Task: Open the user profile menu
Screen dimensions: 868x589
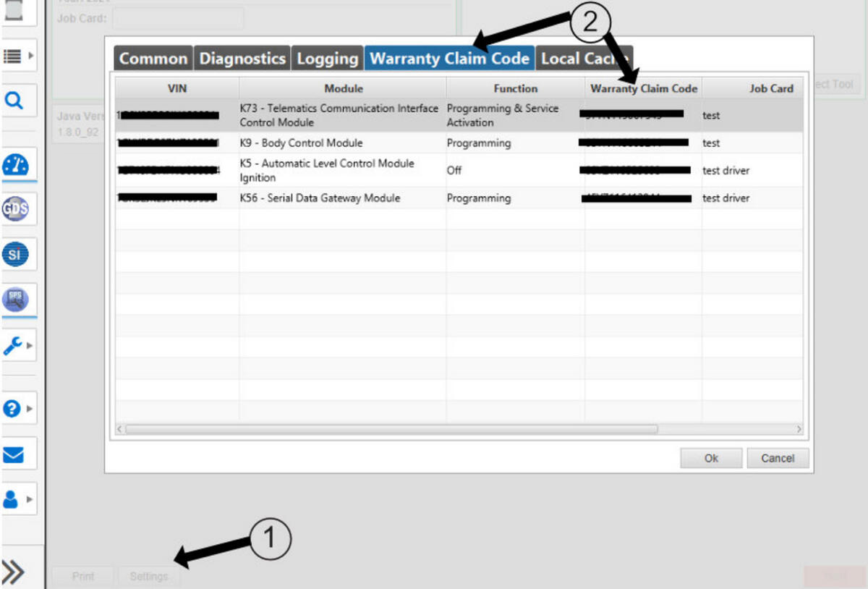Action: point(16,499)
